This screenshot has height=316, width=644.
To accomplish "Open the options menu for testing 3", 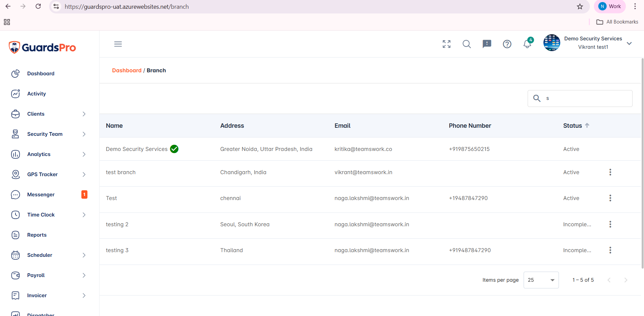I will (x=610, y=250).
